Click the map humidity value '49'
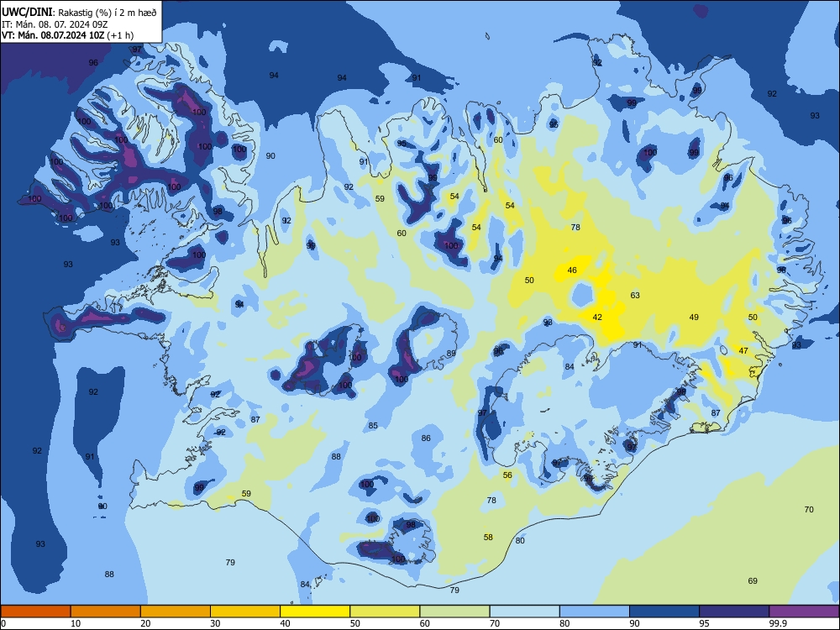The width and height of the screenshot is (840, 630). point(694,318)
